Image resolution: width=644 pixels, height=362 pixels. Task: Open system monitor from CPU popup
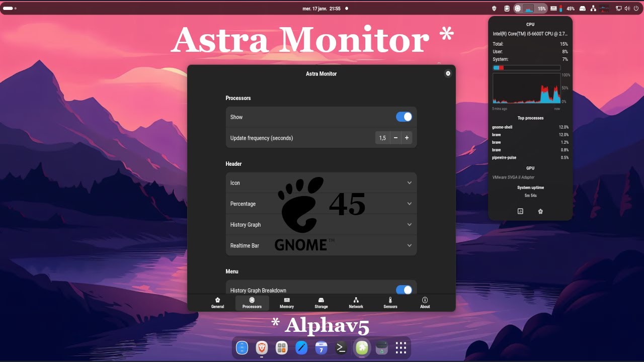pos(520,211)
